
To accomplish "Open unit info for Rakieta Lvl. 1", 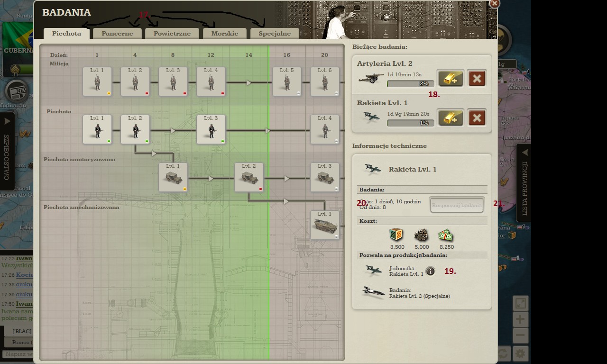I will pyautogui.click(x=430, y=271).
